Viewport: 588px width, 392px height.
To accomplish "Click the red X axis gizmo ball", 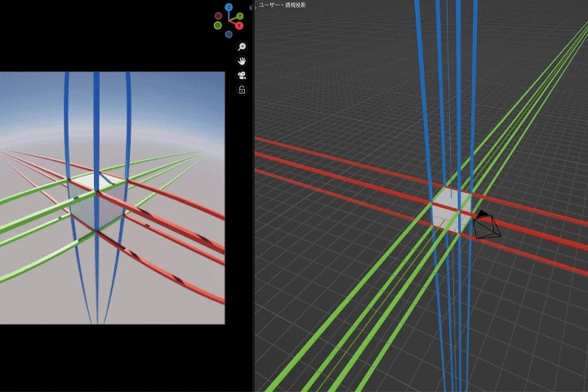I will (238, 26).
